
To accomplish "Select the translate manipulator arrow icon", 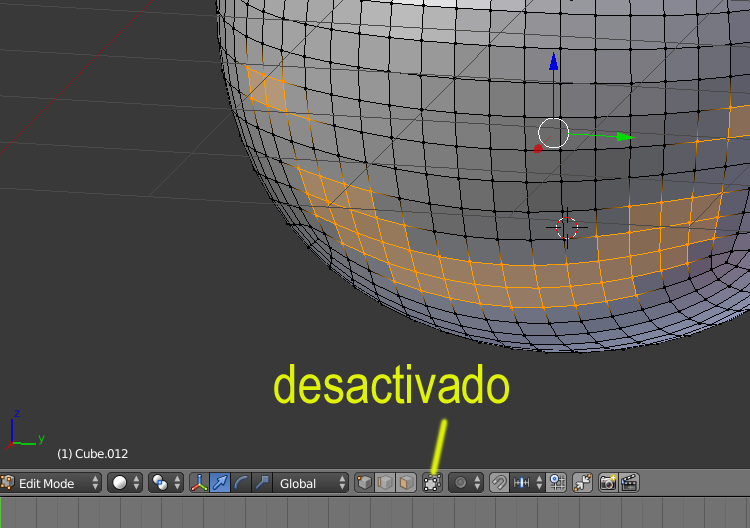I will coord(220,483).
